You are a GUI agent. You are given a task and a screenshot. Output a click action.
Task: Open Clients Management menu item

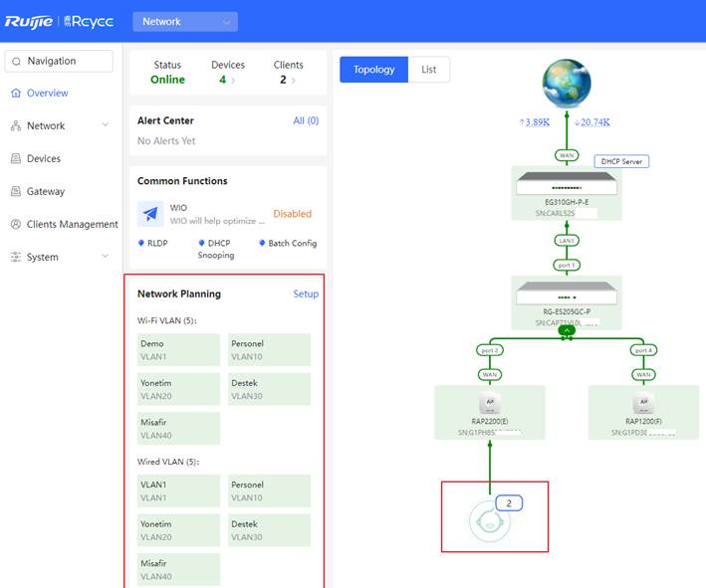tap(72, 225)
